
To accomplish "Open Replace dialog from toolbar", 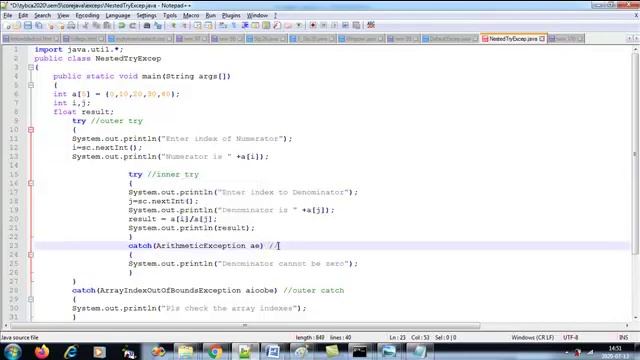I will point(158,25).
